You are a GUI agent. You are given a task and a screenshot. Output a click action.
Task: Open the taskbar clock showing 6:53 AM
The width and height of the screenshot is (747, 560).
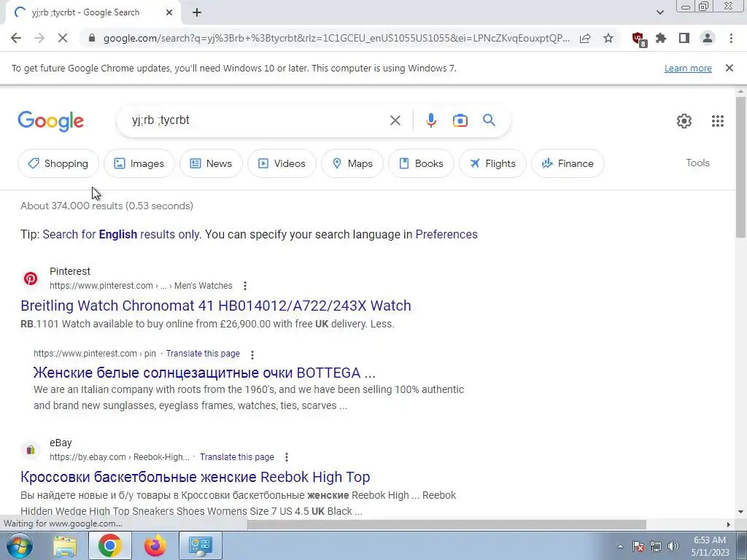[710, 546]
